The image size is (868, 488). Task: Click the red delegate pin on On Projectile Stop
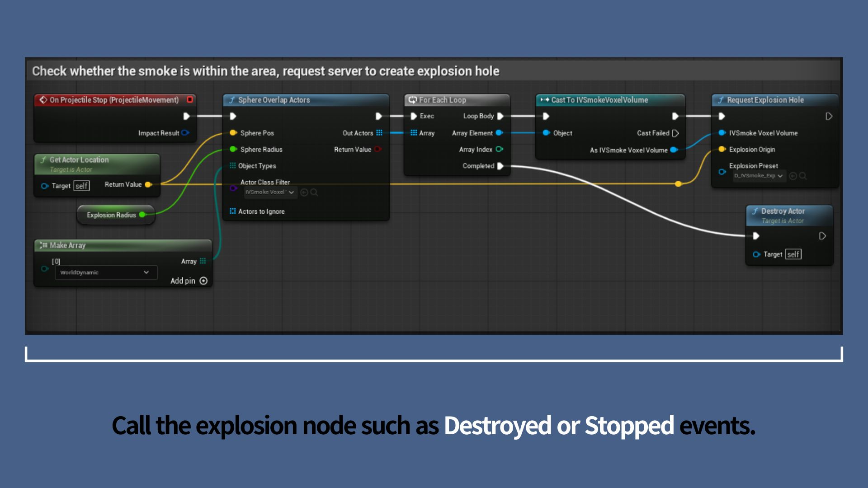tap(190, 99)
